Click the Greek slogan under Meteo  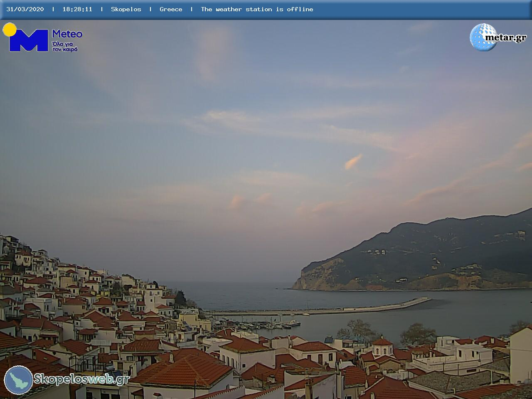point(64,46)
